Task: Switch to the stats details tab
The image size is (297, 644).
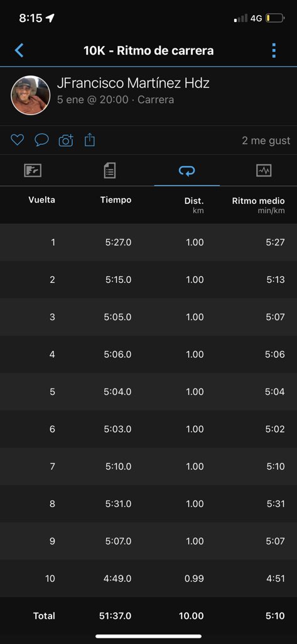Action: (x=109, y=170)
